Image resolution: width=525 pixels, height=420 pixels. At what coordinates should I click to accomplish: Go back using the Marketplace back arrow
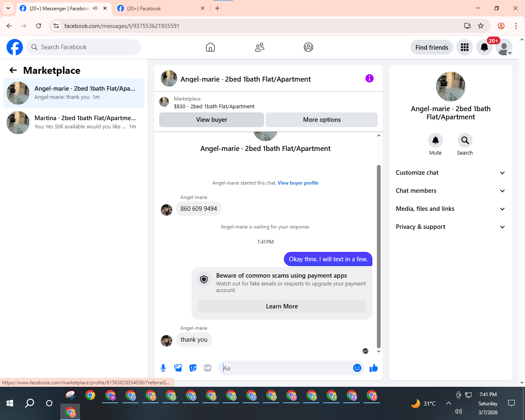13,70
